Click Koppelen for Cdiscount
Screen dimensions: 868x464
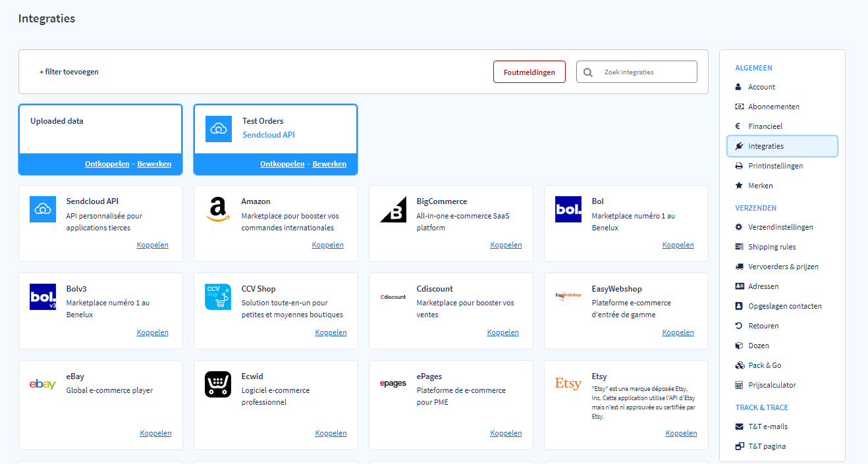pos(503,332)
